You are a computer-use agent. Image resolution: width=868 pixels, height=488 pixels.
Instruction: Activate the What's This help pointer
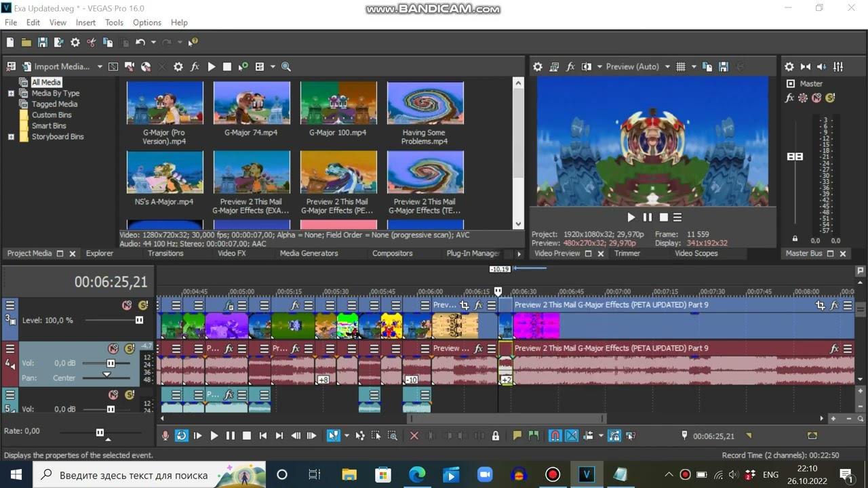tap(193, 42)
